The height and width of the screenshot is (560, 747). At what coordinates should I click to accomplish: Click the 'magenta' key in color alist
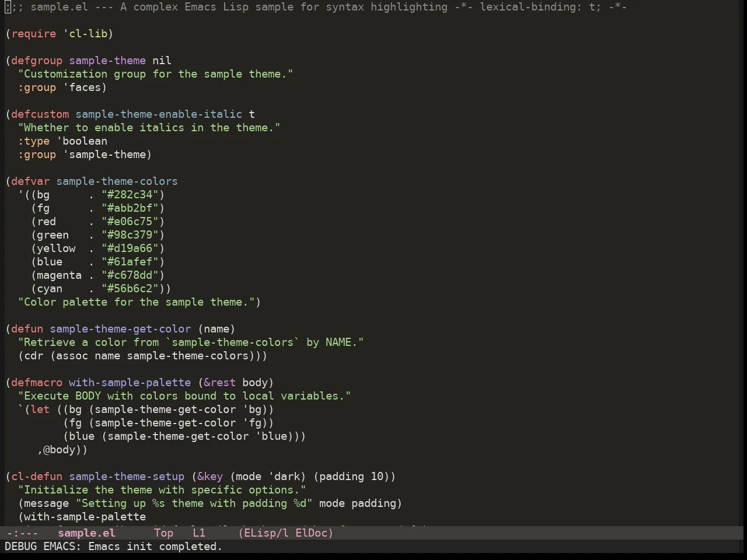pos(60,275)
